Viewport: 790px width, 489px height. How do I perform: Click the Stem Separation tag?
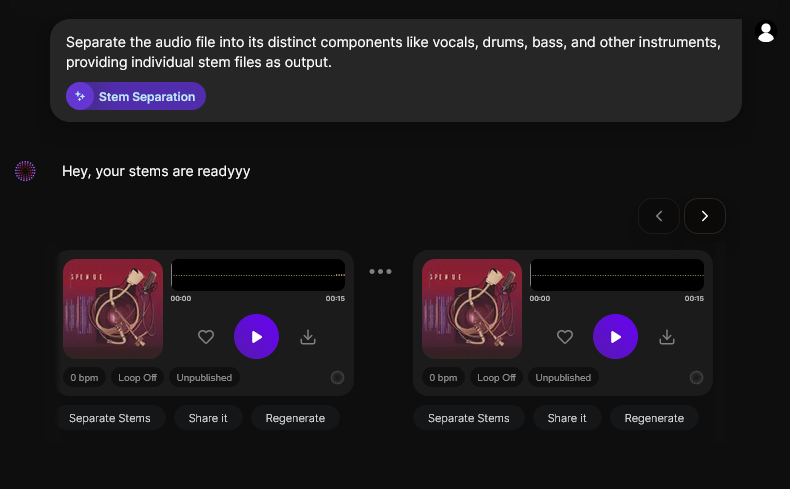(136, 96)
